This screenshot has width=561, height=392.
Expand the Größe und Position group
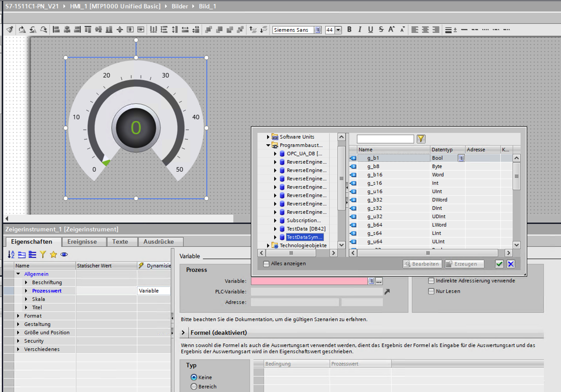click(18, 333)
